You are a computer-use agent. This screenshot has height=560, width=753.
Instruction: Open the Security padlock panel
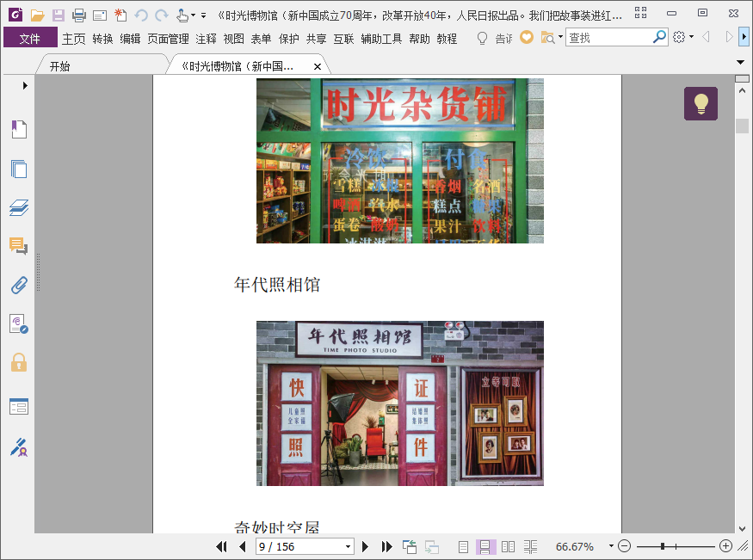pyautogui.click(x=19, y=363)
